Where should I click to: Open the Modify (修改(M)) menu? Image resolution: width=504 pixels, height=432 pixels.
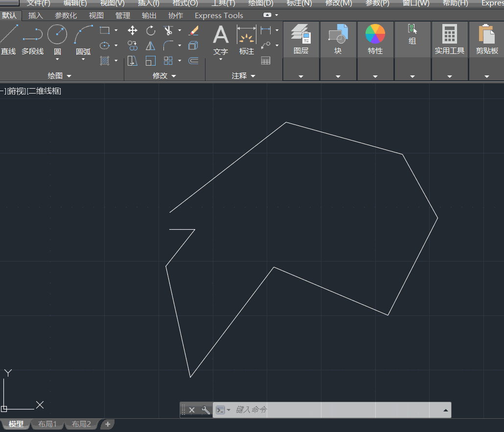(x=339, y=3)
